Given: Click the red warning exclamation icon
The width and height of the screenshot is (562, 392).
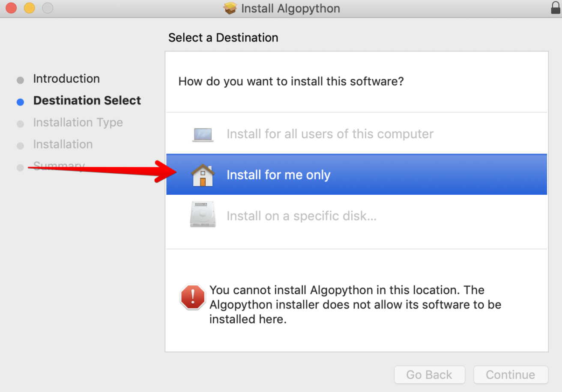Looking at the screenshot, I should point(193,297).
